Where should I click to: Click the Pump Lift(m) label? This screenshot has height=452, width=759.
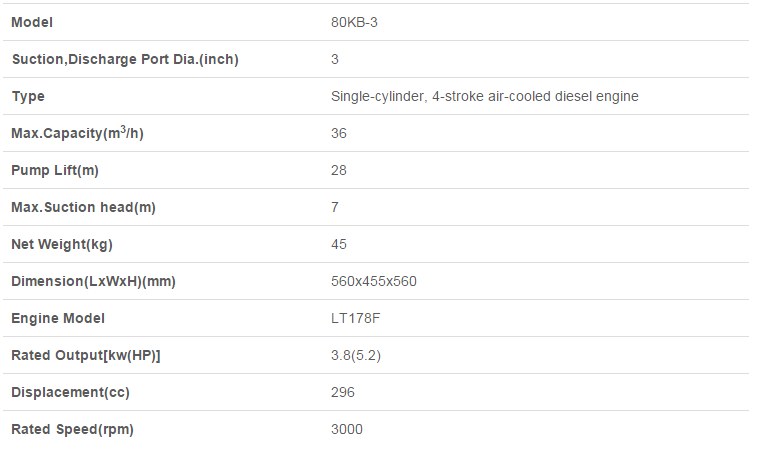point(55,170)
